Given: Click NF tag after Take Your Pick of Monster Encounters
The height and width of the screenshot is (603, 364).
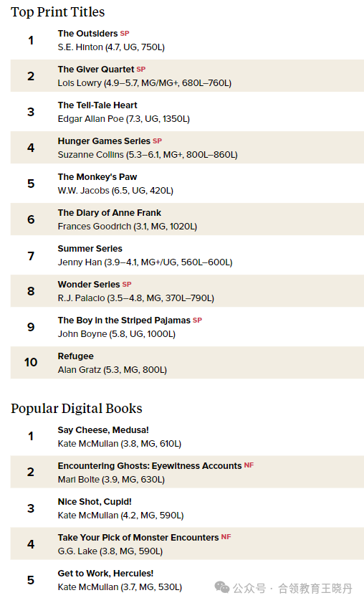Looking at the screenshot, I should (x=226, y=537).
